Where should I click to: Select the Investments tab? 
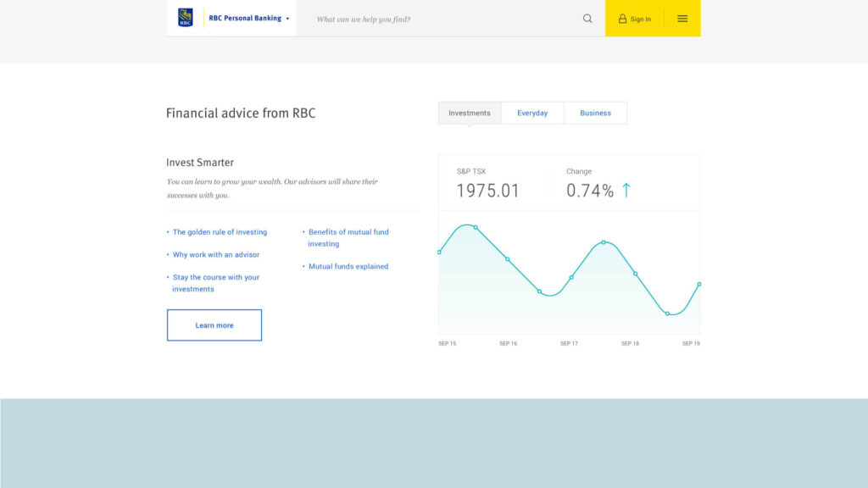click(470, 113)
